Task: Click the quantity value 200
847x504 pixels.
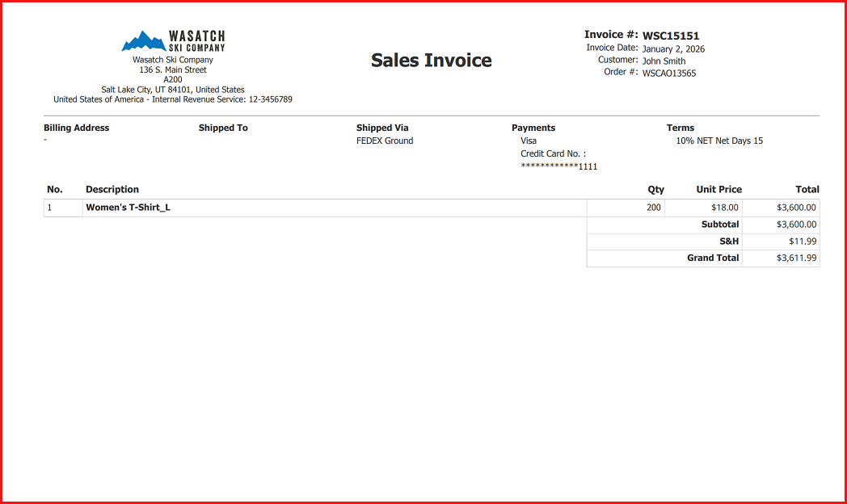Action: [x=653, y=208]
